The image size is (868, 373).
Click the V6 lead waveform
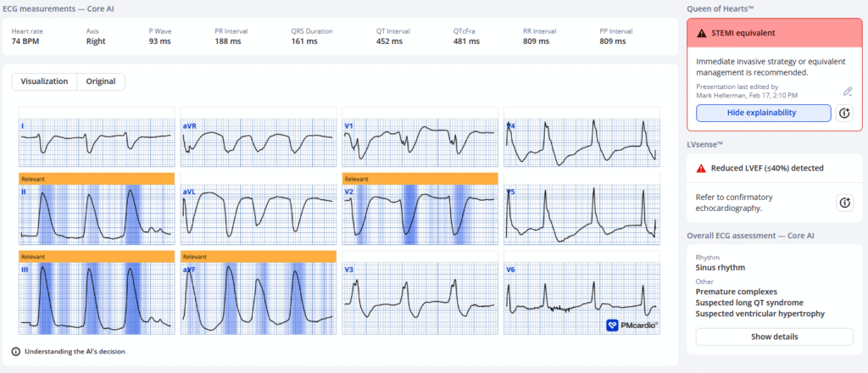pyautogui.click(x=581, y=298)
